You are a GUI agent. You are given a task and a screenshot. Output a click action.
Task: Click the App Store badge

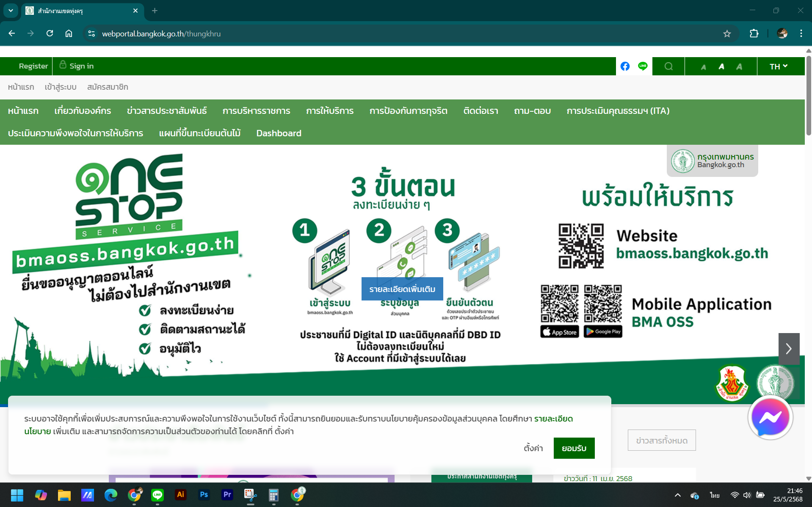tap(560, 332)
